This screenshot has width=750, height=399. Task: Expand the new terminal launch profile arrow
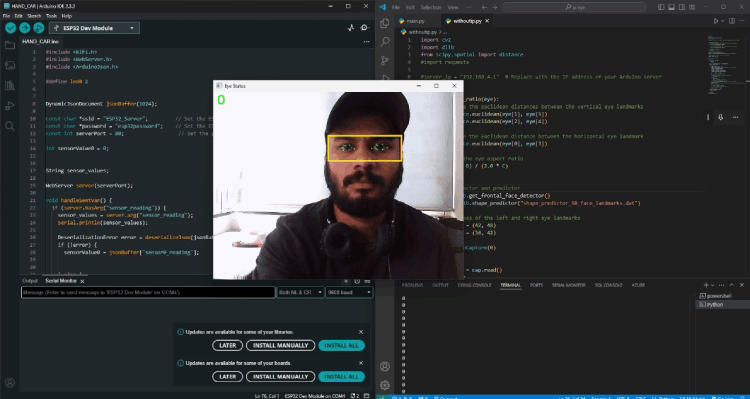(x=712, y=285)
